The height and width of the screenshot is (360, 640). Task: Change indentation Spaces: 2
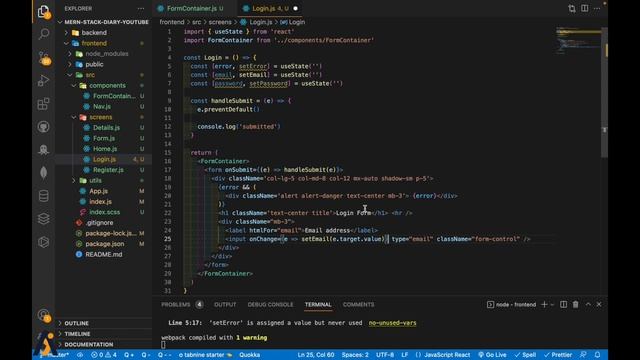355,355
